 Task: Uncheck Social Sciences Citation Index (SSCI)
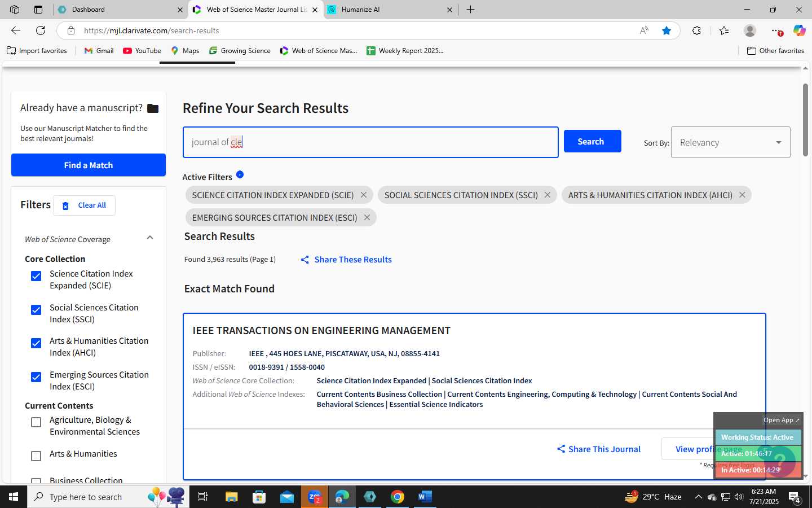[36, 310]
